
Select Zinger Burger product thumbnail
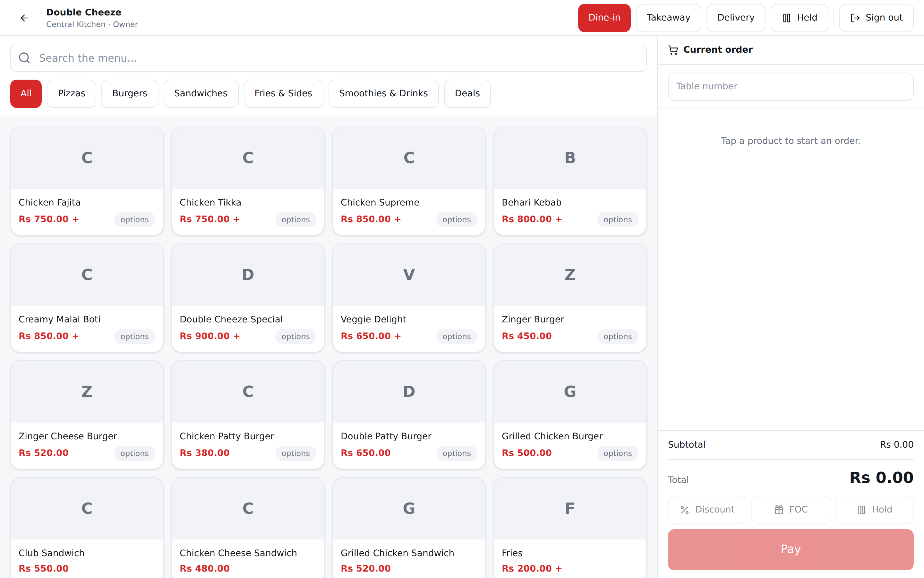click(570, 275)
